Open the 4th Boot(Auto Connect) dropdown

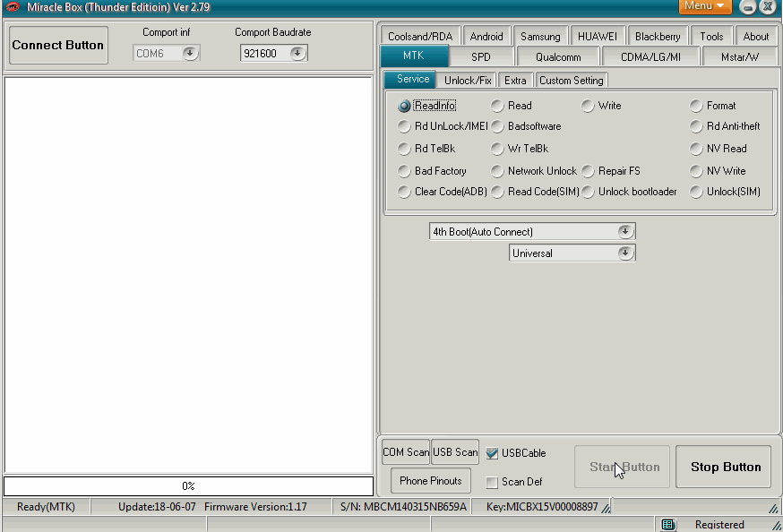pyautogui.click(x=624, y=232)
